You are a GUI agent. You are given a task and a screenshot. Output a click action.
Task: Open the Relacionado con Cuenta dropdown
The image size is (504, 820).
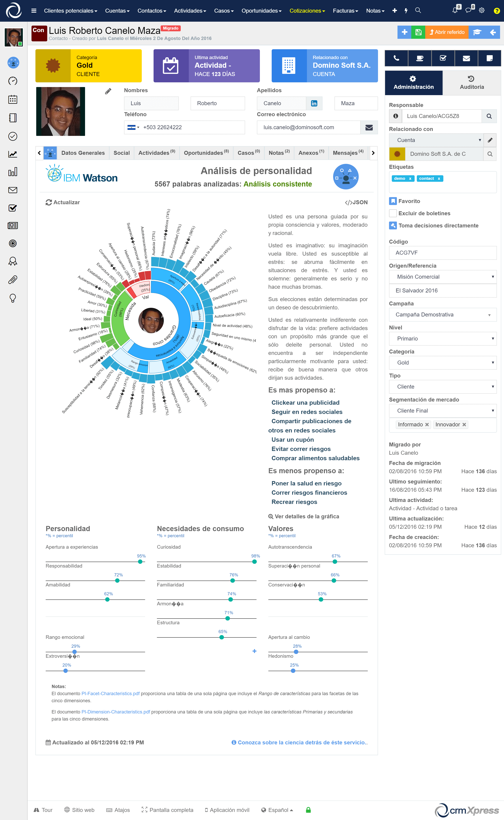436,140
